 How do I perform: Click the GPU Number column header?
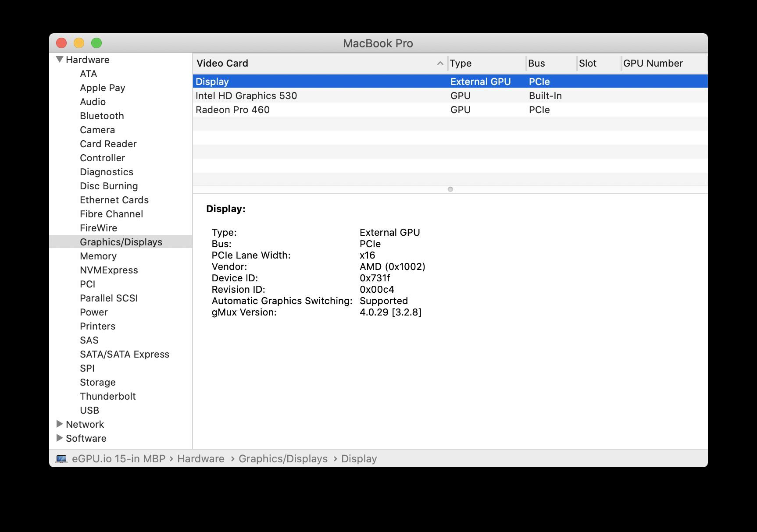point(653,64)
